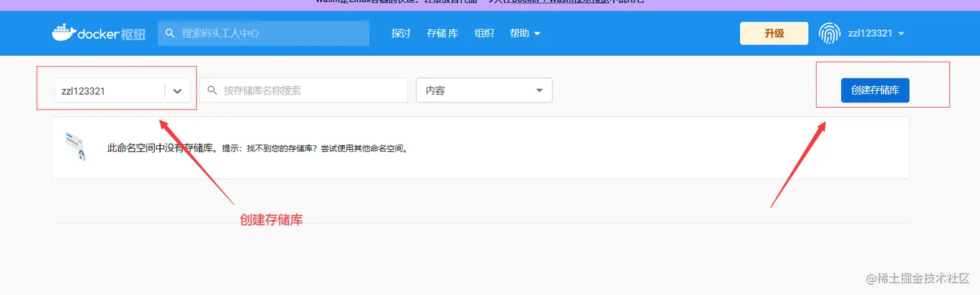Click the 尝试使用其他命名空间 hint text
The width and height of the screenshot is (980, 295).
(x=364, y=148)
